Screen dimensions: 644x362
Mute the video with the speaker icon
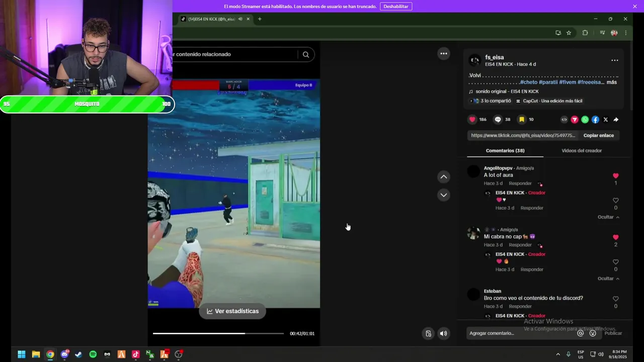click(x=443, y=333)
